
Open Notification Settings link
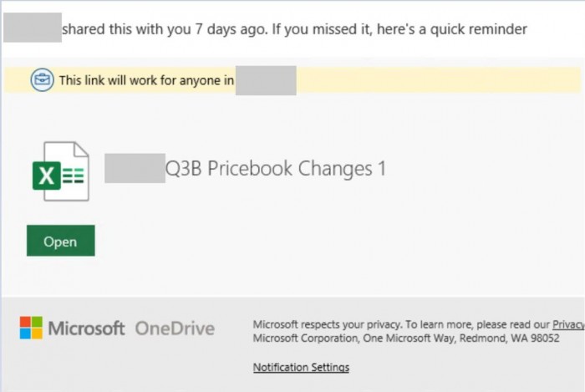point(301,367)
